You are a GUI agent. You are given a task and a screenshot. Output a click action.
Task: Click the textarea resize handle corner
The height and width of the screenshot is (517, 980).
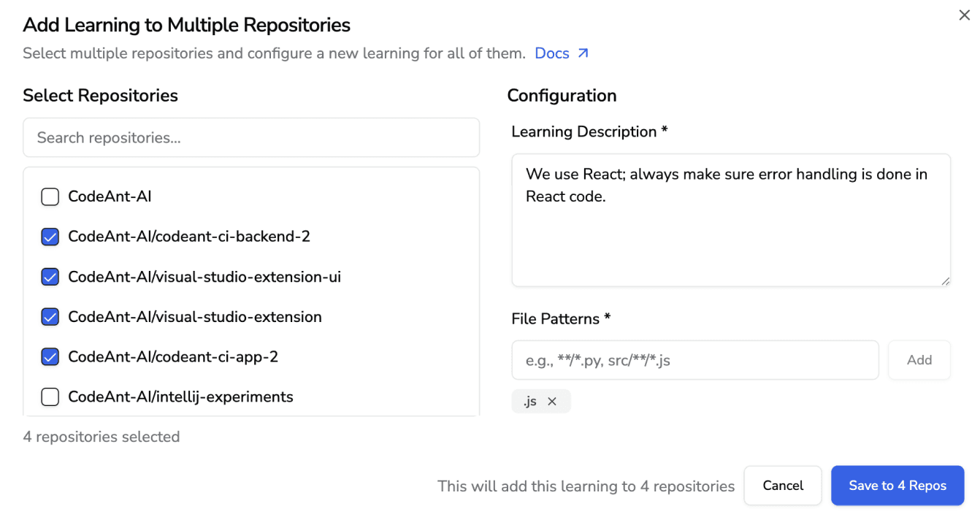[945, 280]
